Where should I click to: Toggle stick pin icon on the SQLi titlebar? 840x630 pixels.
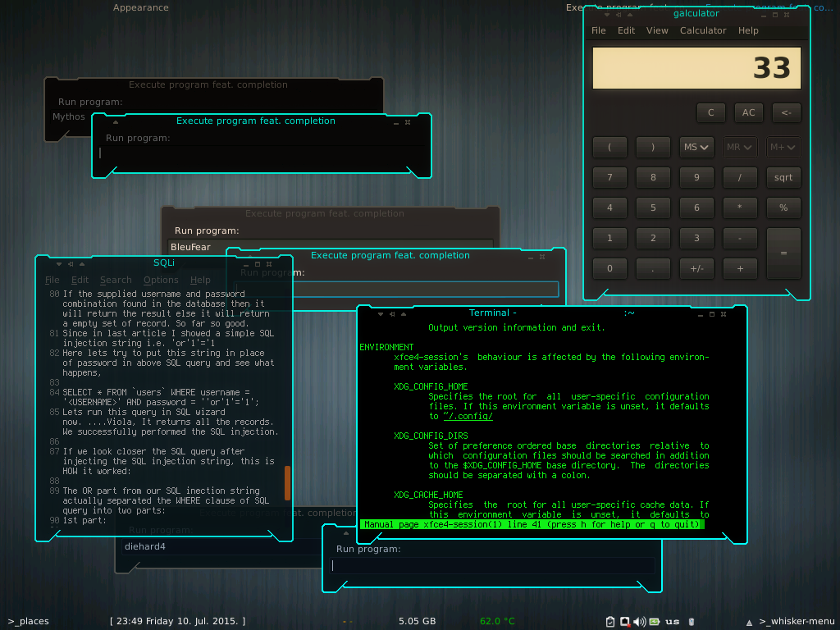(x=71, y=264)
